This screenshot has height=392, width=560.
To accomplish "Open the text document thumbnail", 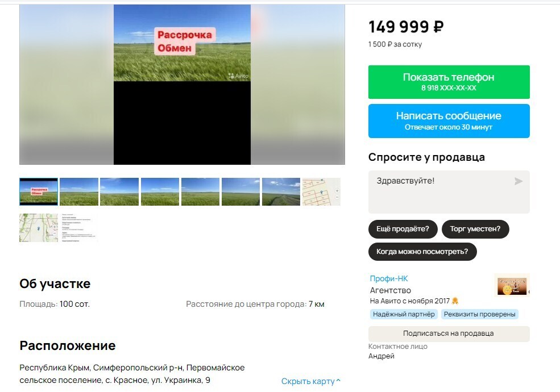I will [79, 228].
